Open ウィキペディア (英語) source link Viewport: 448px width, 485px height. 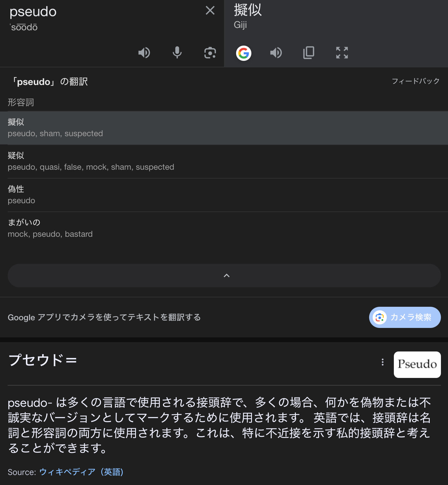click(81, 472)
